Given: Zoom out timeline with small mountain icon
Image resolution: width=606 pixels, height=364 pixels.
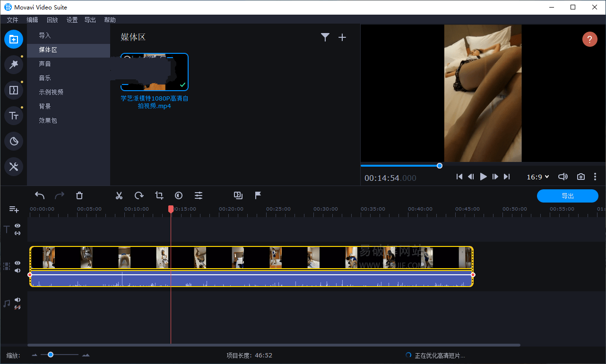Looking at the screenshot, I should coord(35,355).
